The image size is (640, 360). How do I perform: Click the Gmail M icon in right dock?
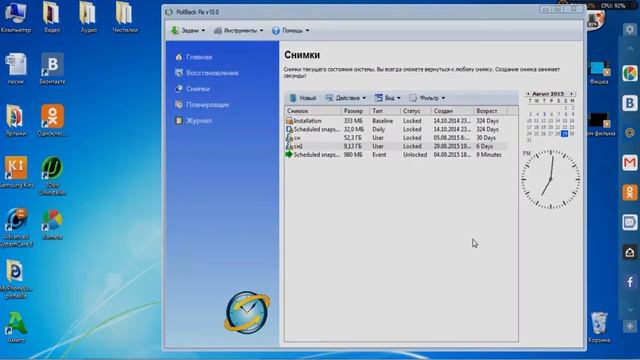[630, 162]
